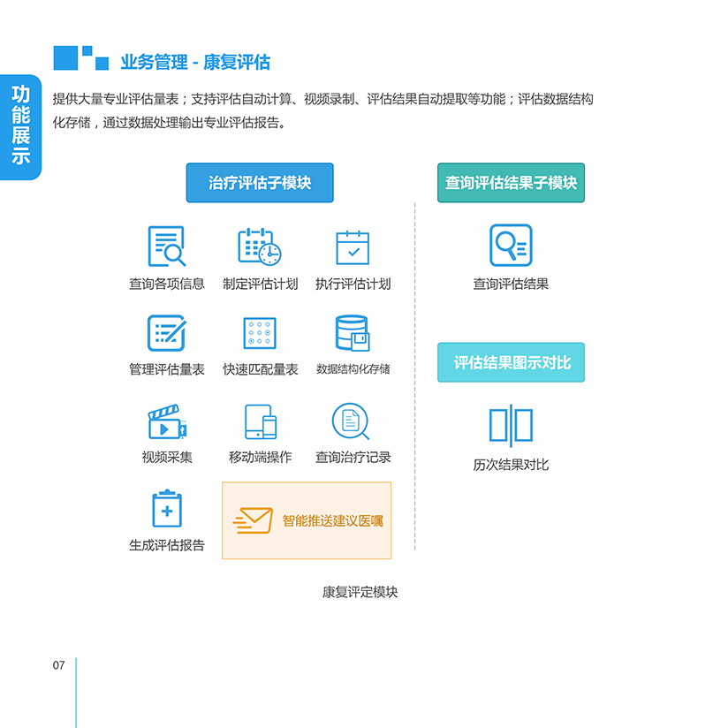Click the 治疗评估子模块 blue button

pyautogui.click(x=260, y=183)
